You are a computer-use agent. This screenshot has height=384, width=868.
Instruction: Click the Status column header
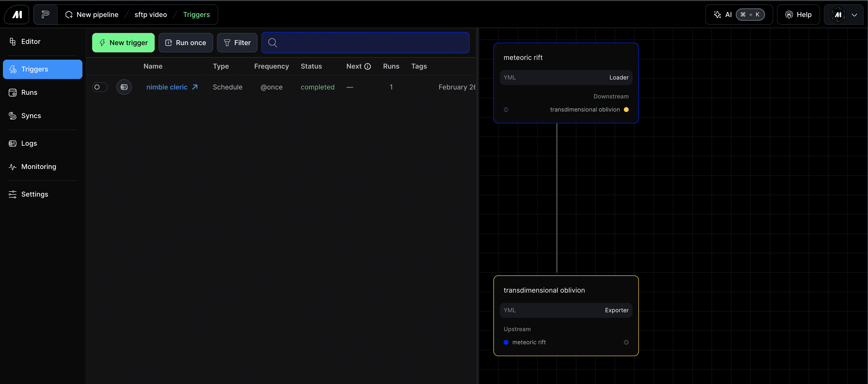(x=311, y=66)
